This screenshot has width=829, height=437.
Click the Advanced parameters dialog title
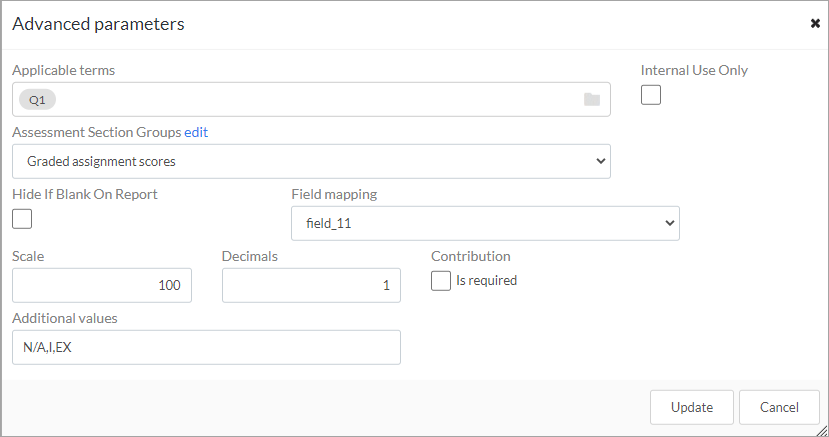98,24
